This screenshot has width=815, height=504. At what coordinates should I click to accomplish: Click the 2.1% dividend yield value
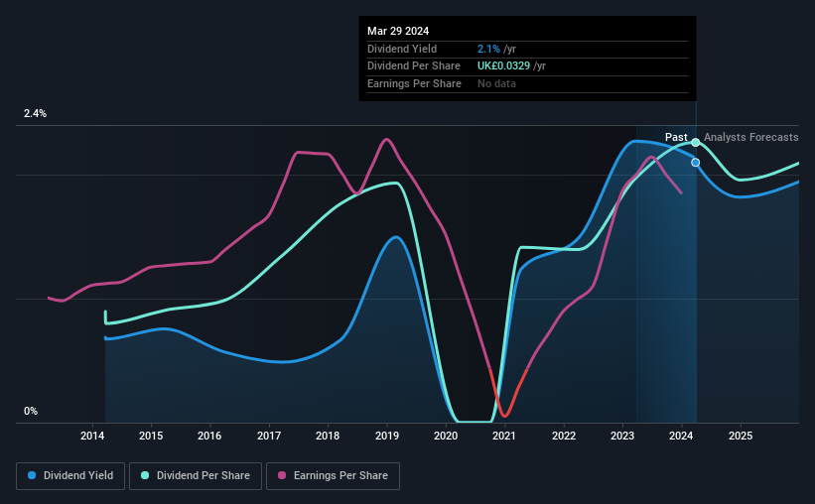[x=488, y=49]
